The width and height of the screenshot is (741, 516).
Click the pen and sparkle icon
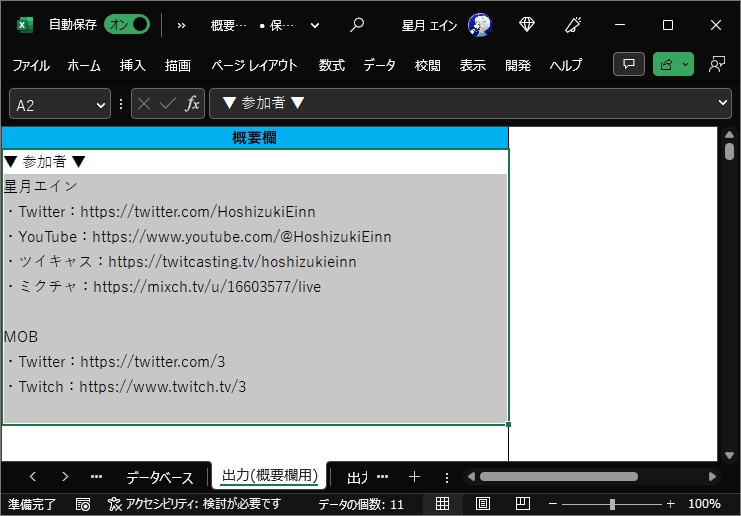[573, 25]
